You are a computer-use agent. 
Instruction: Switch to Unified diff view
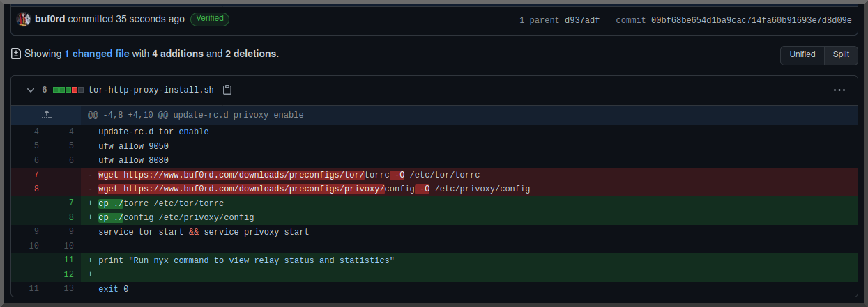click(802, 54)
